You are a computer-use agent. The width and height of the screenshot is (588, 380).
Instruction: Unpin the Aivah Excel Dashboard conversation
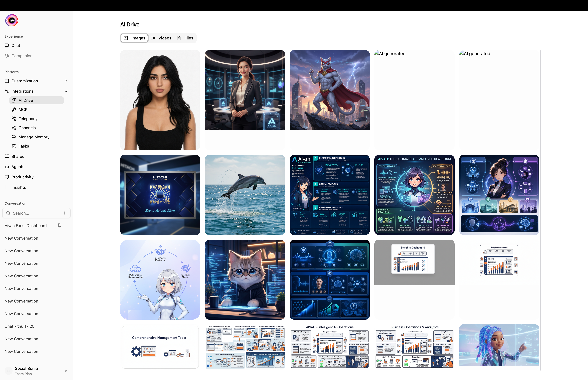click(x=59, y=226)
